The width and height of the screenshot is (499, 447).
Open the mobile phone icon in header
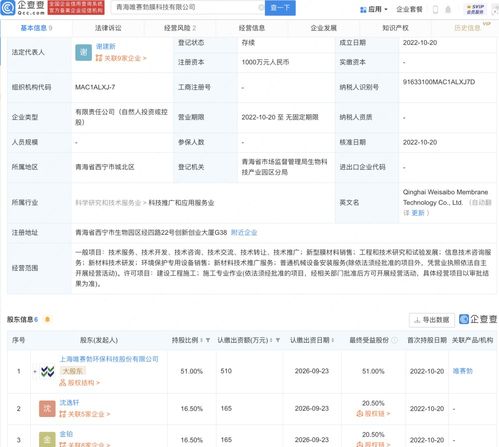435,9
